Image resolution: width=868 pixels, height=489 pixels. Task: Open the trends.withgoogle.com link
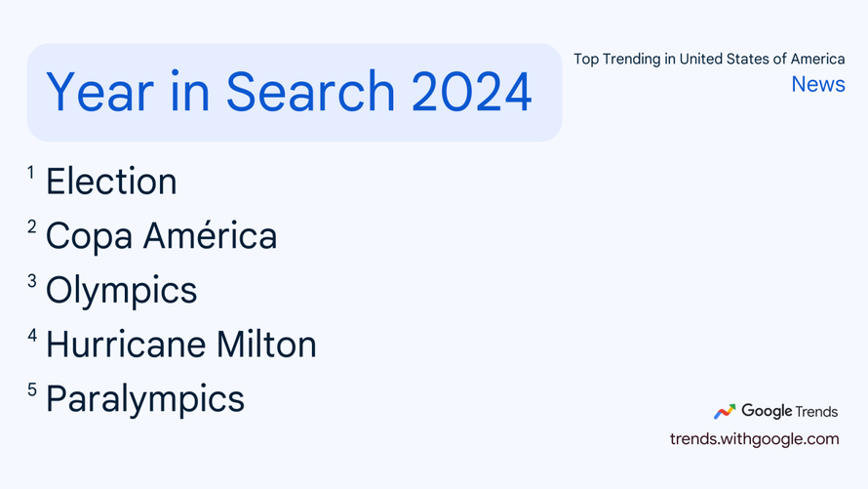[x=754, y=438]
